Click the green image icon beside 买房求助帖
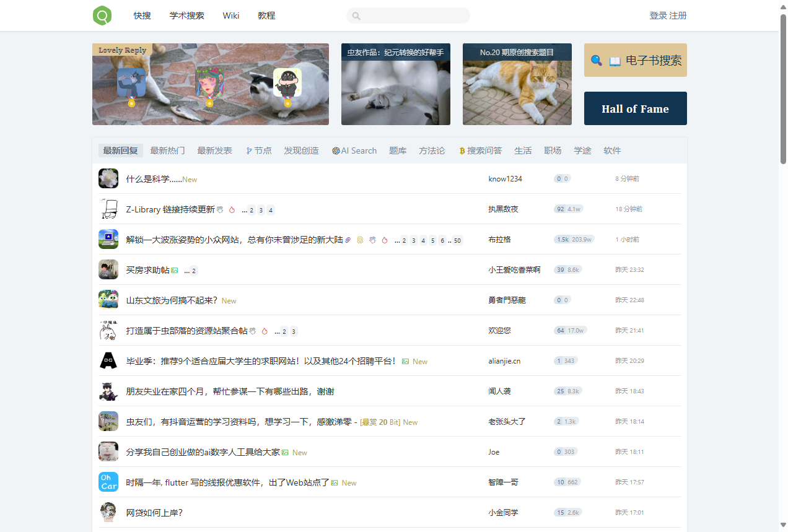This screenshot has height=532, width=788. click(x=175, y=269)
